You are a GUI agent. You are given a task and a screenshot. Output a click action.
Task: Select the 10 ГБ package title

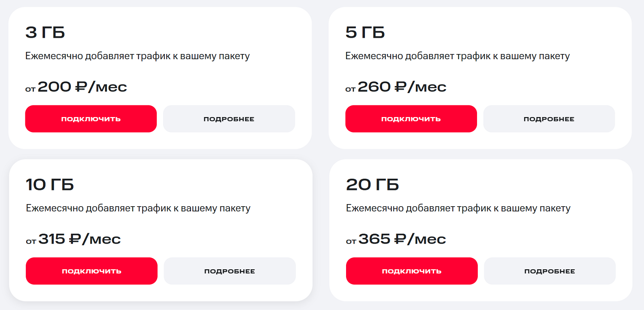(49, 184)
